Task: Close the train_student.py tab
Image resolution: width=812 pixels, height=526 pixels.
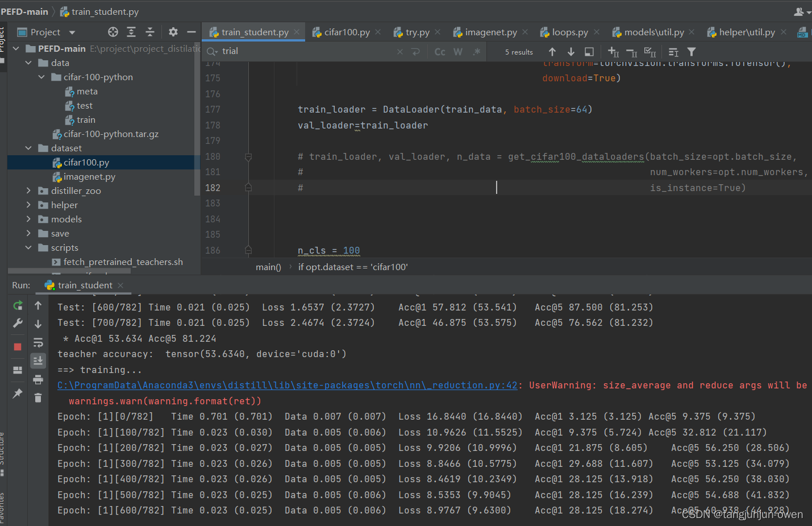Action: (297, 32)
